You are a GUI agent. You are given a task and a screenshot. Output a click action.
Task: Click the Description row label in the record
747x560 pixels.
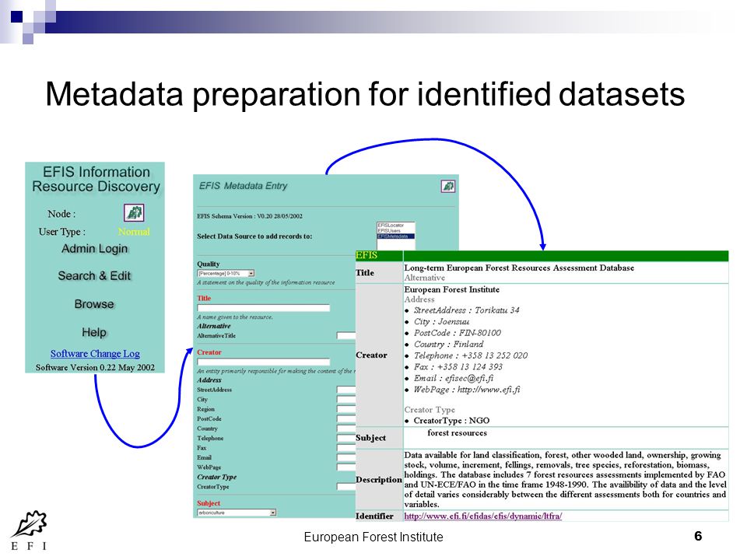pos(379,480)
